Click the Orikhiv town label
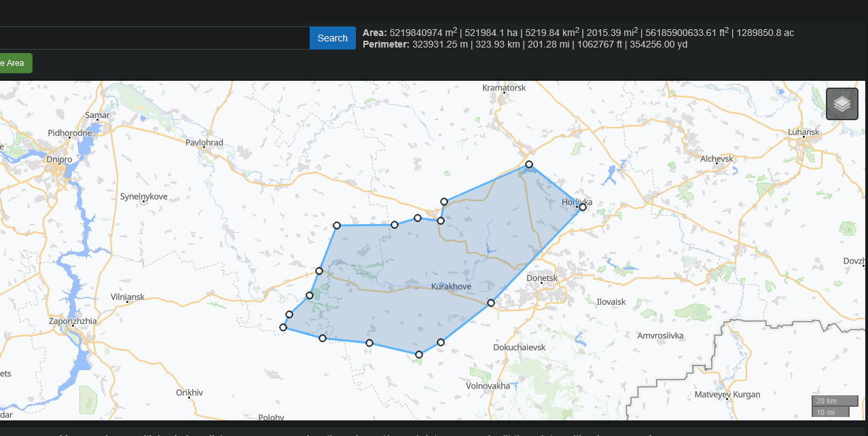This screenshot has height=436, width=868. 189,393
